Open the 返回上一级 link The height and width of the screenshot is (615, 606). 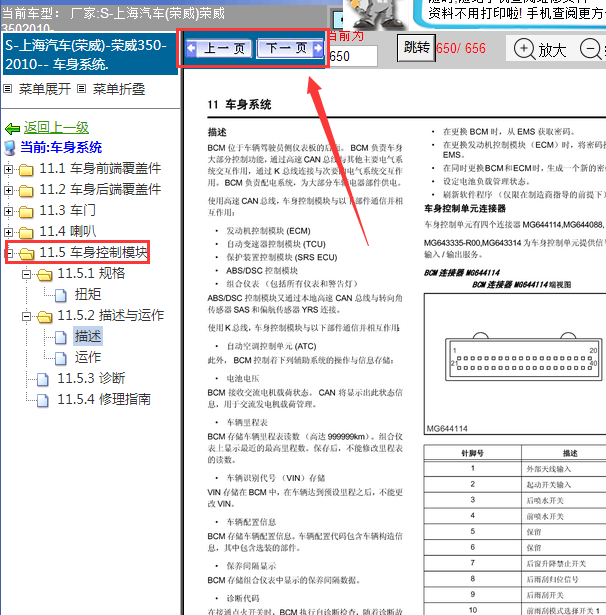56,127
